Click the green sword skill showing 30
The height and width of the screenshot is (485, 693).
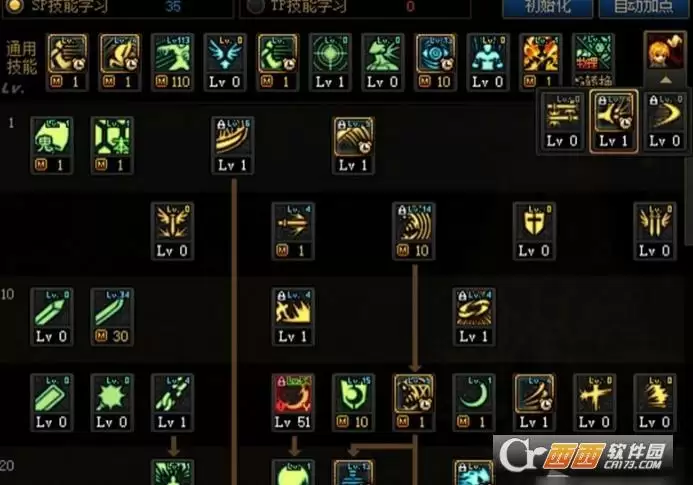(x=112, y=317)
